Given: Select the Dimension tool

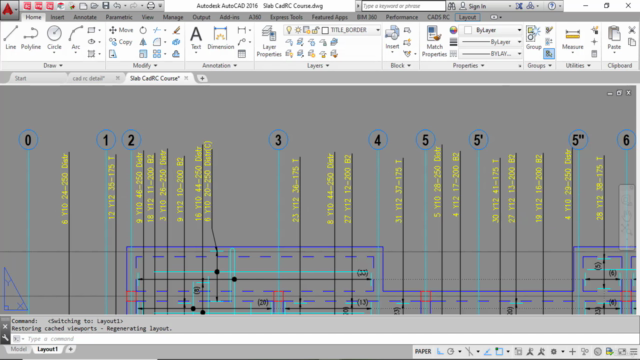Looking at the screenshot, I should pos(220,38).
